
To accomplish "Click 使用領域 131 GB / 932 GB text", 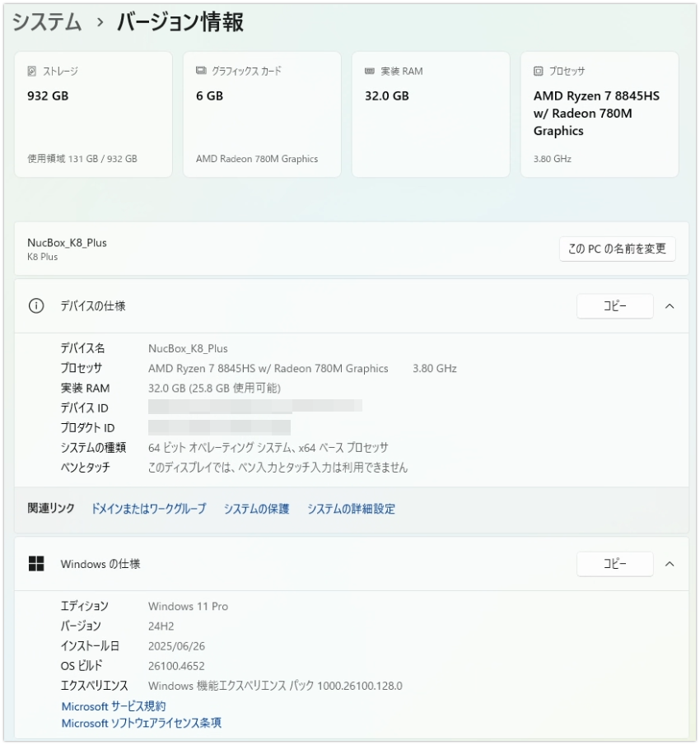I will (x=82, y=159).
